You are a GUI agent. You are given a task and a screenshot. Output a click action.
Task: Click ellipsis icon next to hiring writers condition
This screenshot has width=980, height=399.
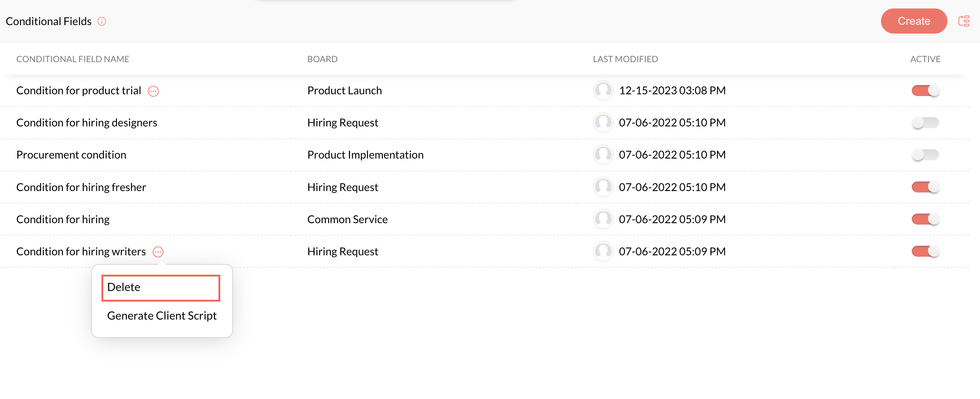pyautogui.click(x=158, y=252)
